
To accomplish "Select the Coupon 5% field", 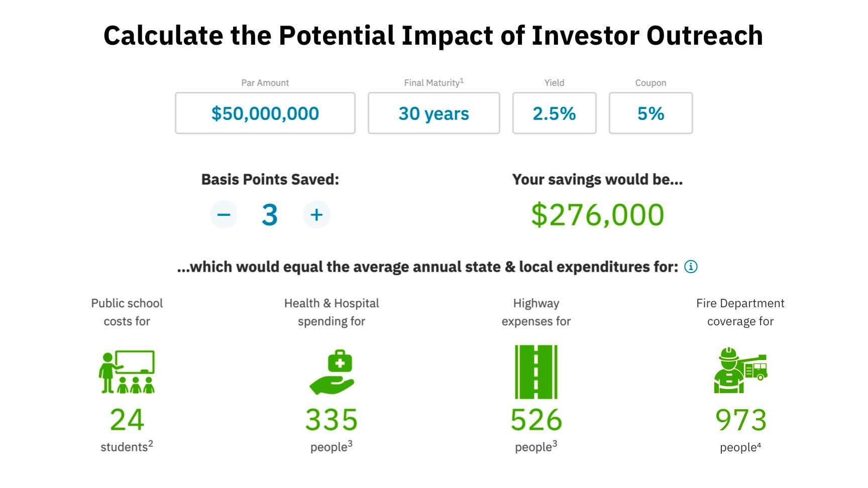I will coord(651,113).
